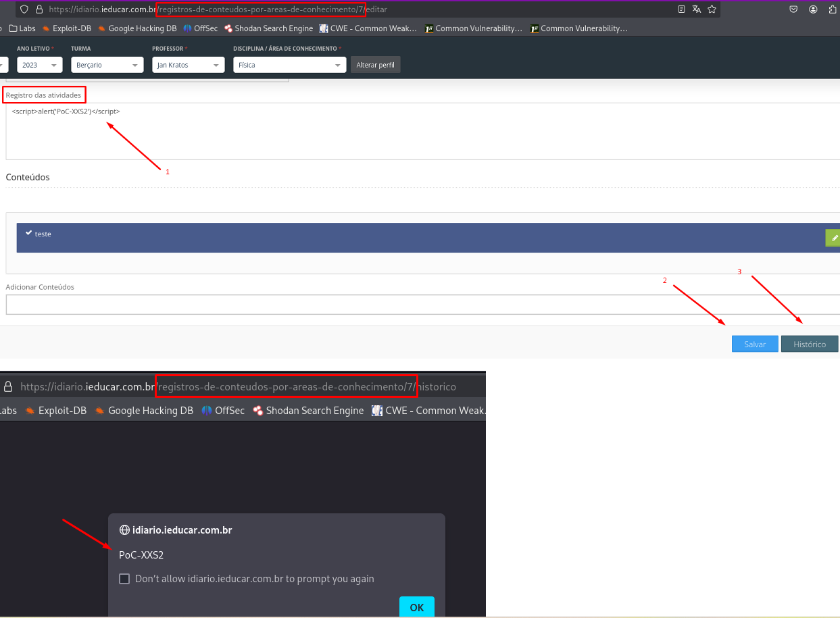Open Shodan Search Engine bookmark in the lower browser
840x618 pixels.
(x=308, y=410)
